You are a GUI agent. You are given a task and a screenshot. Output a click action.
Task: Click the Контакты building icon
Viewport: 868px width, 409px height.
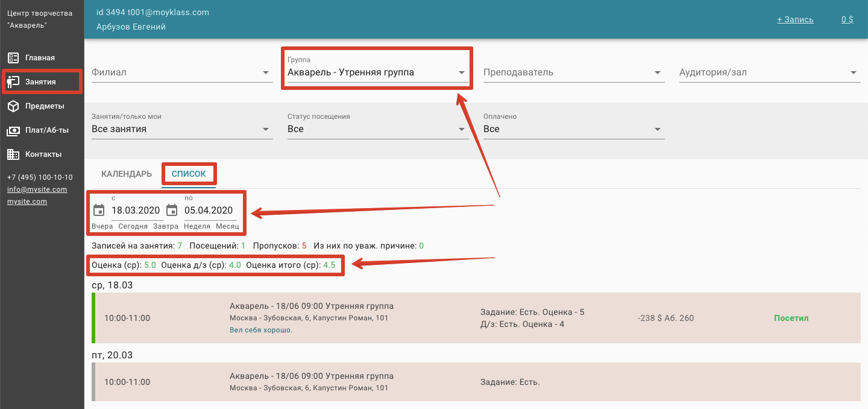13,154
